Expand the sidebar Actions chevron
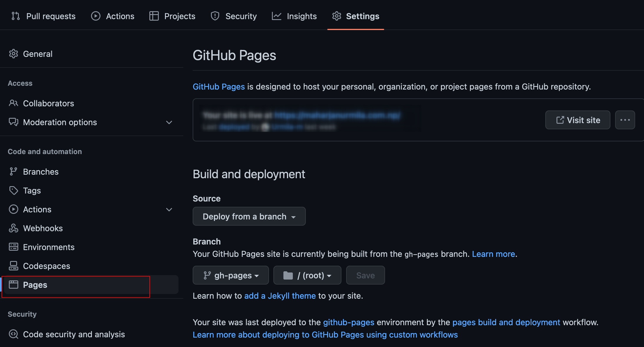The height and width of the screenshot is (347, 644). pyautogui.click(x=169, y=209)
